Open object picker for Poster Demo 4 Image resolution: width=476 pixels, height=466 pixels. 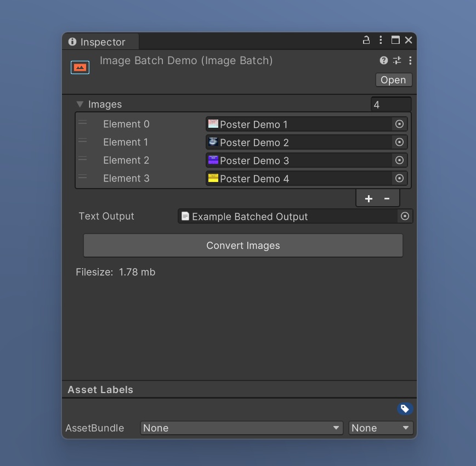coord(399,178)
